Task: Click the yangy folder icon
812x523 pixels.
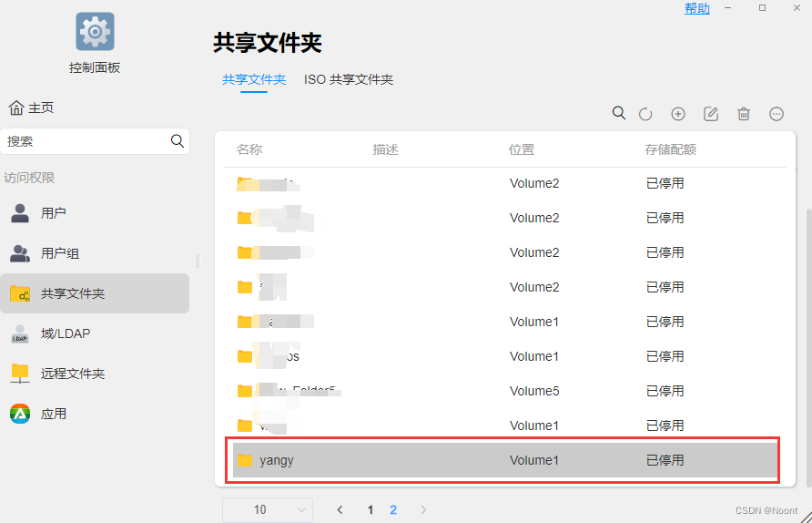Action: [x=245, y=460]
